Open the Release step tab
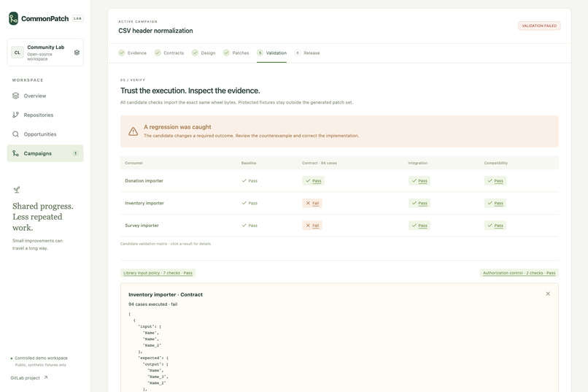588x392 pixels. point(307,53)
